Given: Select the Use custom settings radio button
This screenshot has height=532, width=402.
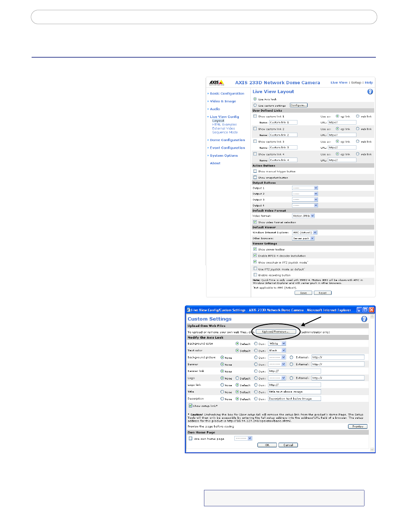Looking at the screenshot, I should click(255, 105).
